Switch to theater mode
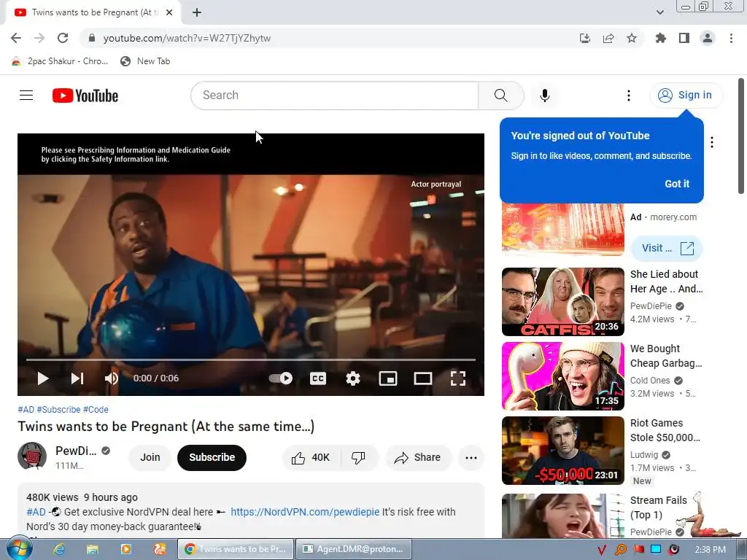 point(422,378)
